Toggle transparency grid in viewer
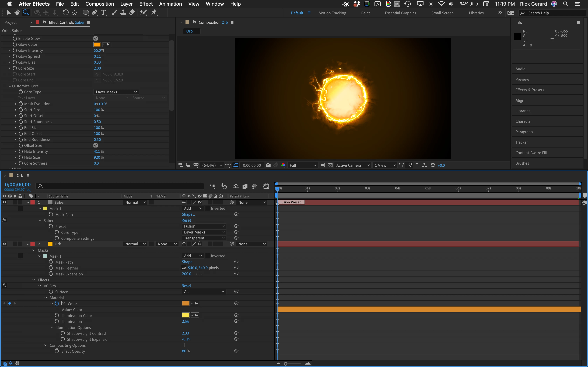 tap(330, 165)
